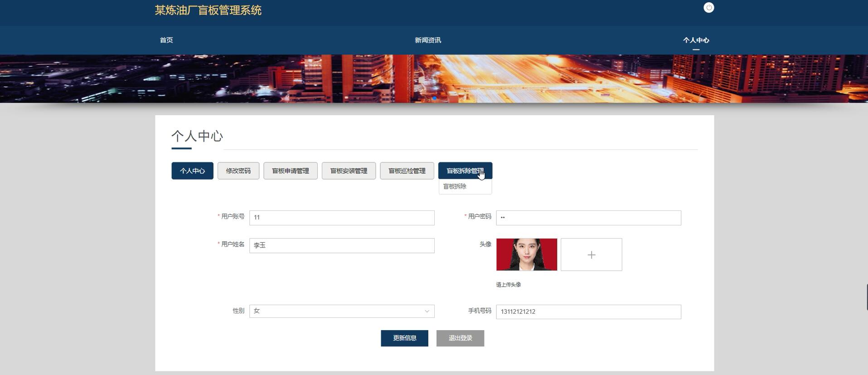Click the 手机号码 input field
868x375 pixels.
(x=588, y=312)
